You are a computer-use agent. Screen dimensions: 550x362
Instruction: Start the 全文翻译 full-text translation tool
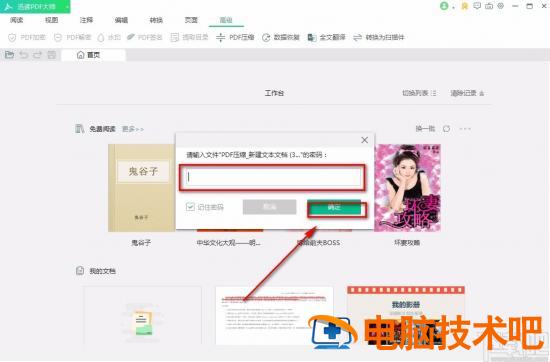coord(327,37)
